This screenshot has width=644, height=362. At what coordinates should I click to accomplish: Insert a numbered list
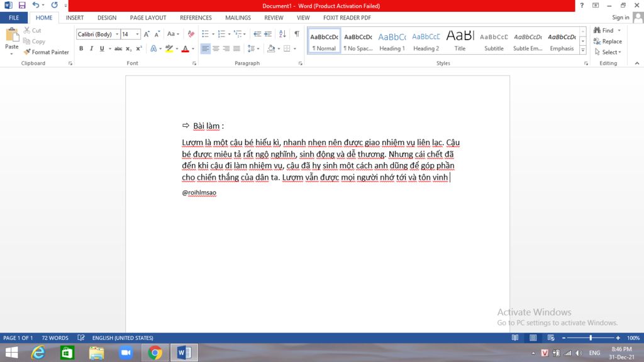222,34
